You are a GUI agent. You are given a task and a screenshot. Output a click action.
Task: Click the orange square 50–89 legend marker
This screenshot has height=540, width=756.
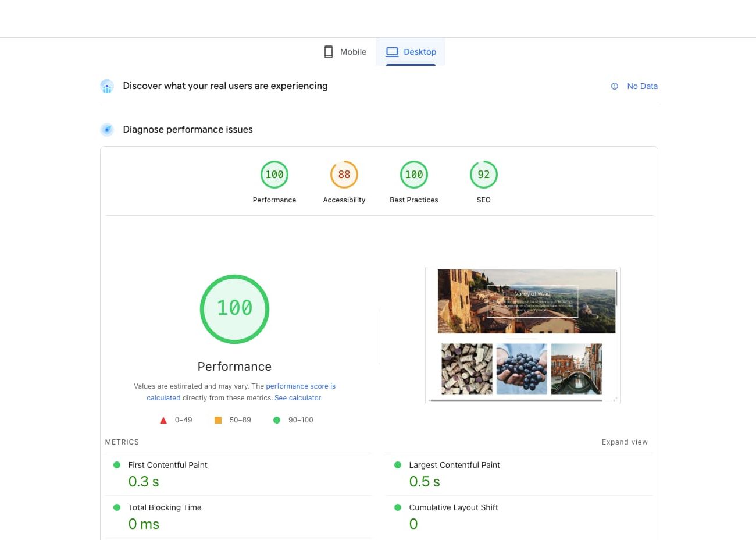tap(218, 420)
